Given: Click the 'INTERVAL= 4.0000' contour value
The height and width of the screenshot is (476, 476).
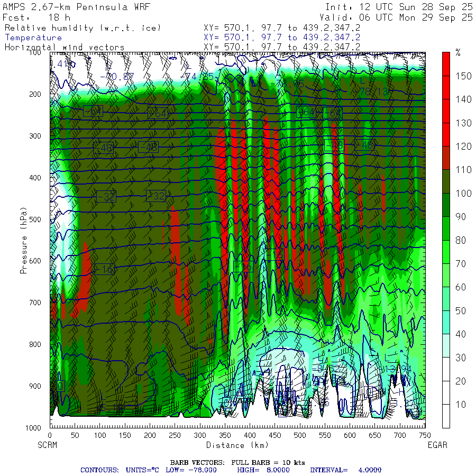Looking at the screenshot, I should click(x=345, y=470).
